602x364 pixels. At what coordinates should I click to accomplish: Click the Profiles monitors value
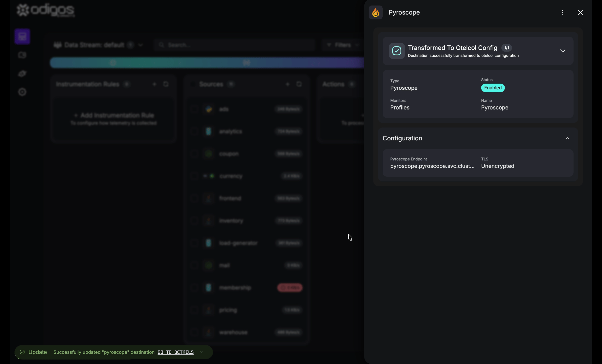[400, 108]
